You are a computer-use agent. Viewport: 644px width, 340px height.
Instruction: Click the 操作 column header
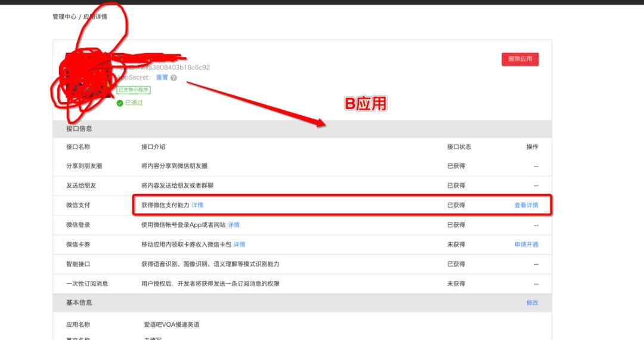pyautogui.click(x=532, y=147)
